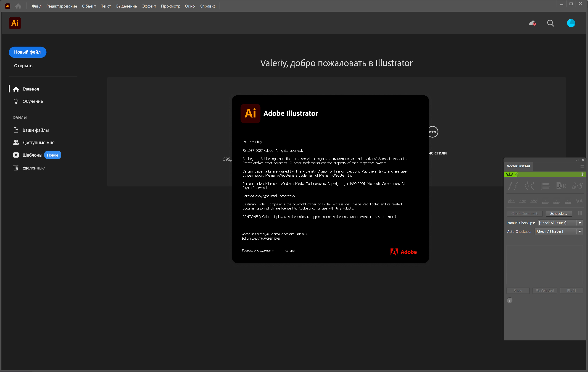Open the behance.net/TRUFCREATIVE link
The height and width of the screenshot is (372, 588).
(x=261, y=239)
